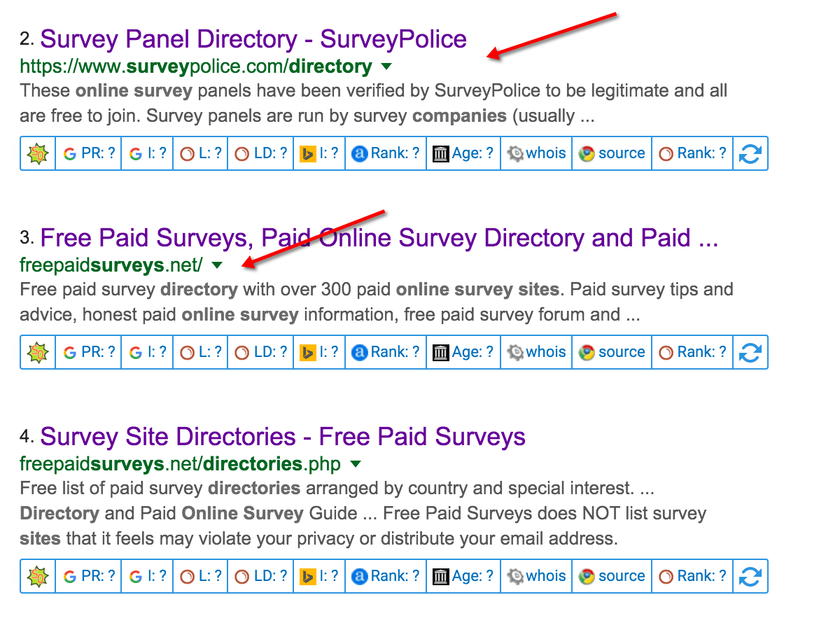Load the last Rank: ? value for result 3
The image size is (840, 623).
click(692, 352)
